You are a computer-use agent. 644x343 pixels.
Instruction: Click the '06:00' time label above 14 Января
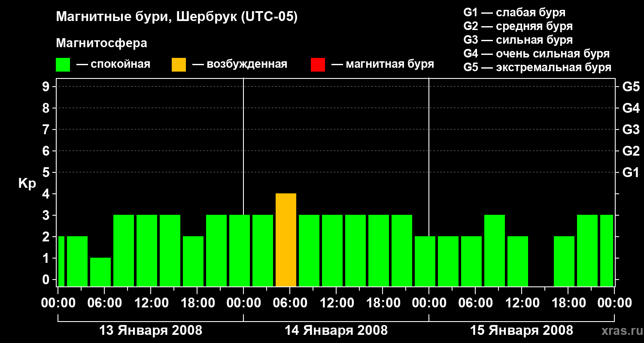[x=289, y=303]
